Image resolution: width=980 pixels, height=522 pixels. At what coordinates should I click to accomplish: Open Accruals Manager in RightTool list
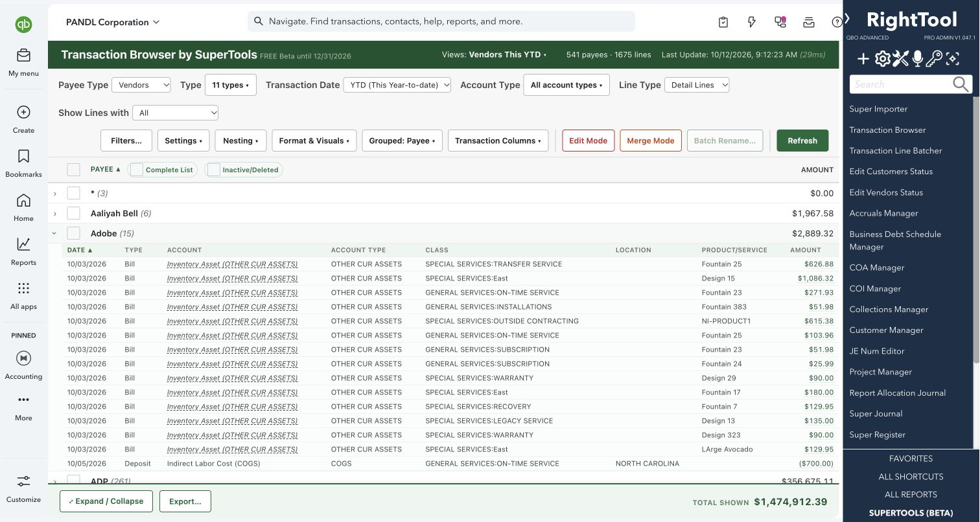point(883,213)
